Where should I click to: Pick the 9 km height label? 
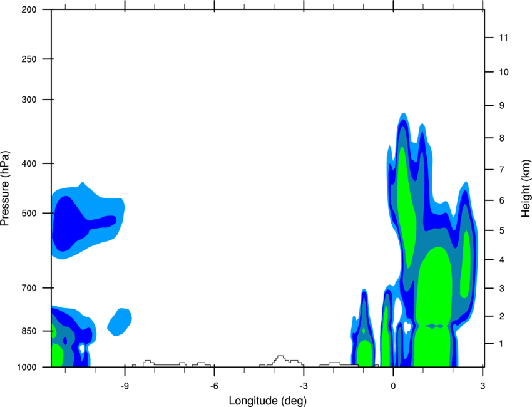click(x=501, y=106)
